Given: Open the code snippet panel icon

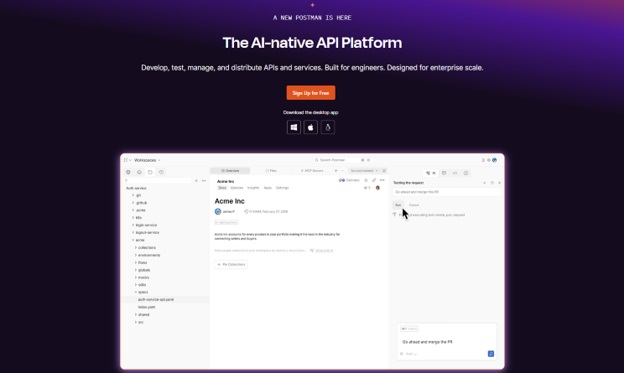Looking at the screenshot, I should (x=455, y=173).
